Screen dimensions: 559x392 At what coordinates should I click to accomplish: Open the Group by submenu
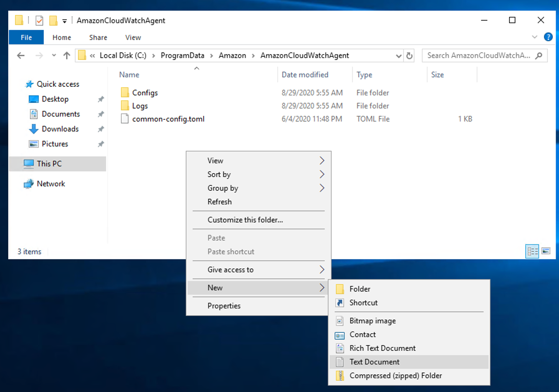coord(259,188)
